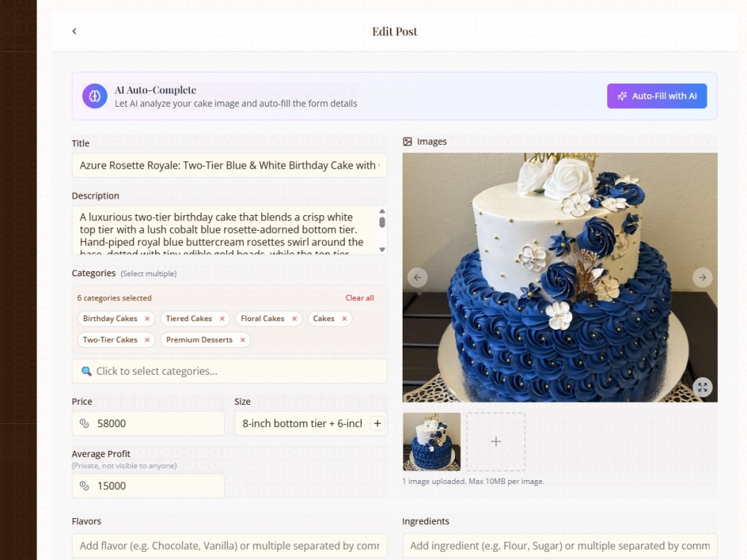Viewport: 747px width, 560px height.
Task: Click the large cake preview image
Action: coord(560,277)
